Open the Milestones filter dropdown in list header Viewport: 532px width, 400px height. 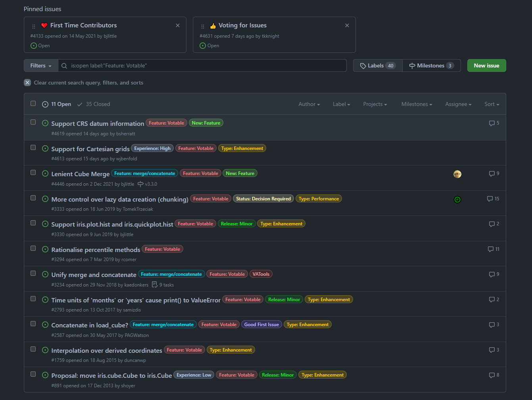click(x=417, y=104)
